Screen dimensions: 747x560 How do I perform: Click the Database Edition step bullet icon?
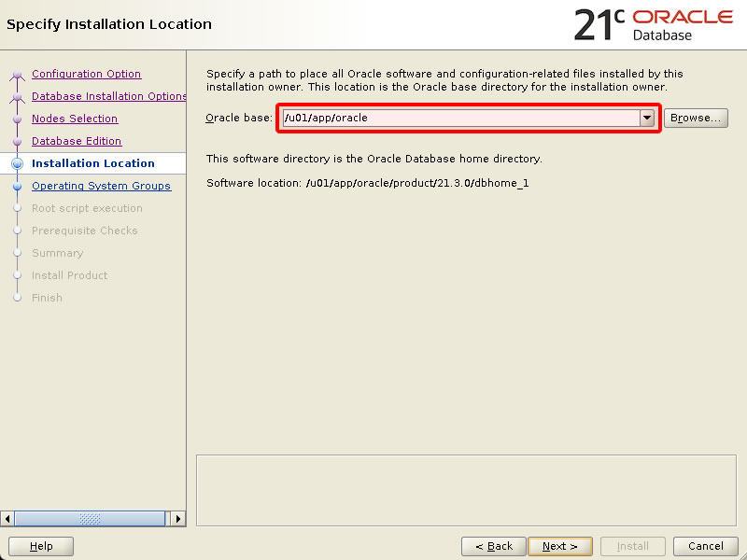pyautogui.click(x=17, y=142)
